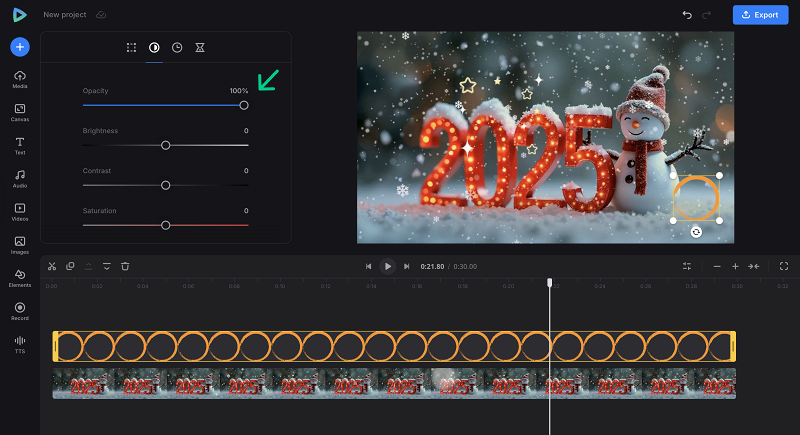The image size is (800, 435).
Task: Click the blue plus add button
Action: pos(20,47)
